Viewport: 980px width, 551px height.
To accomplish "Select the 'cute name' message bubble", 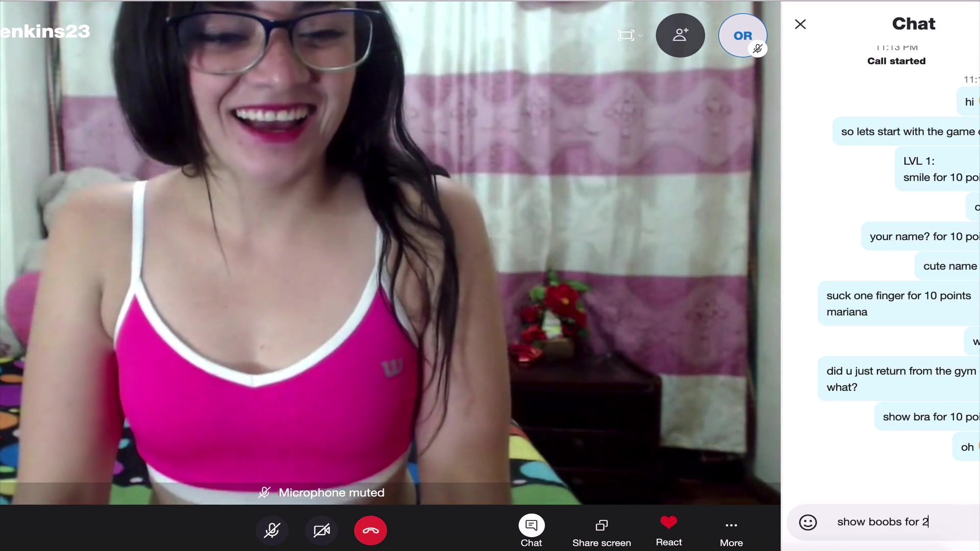I will tap(949, 266).
